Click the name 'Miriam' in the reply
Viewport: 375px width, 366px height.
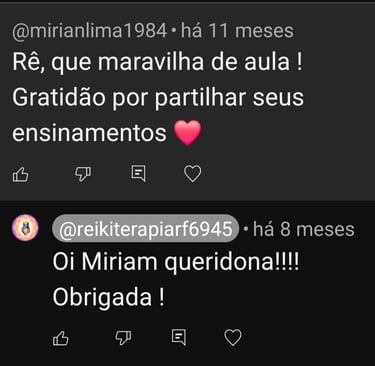tap(119, 262)
